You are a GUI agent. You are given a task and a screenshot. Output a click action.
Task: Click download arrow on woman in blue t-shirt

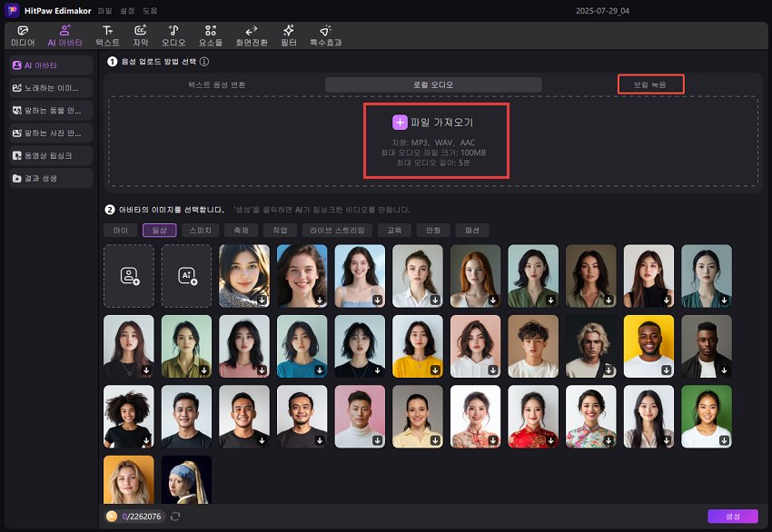pyautogui.click(x=320, y=370)
